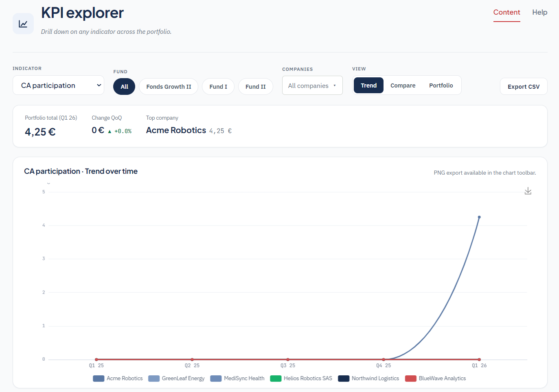Toggle BlueWave Analytics legend icon
559x392 pixels.
click(411, 379)
